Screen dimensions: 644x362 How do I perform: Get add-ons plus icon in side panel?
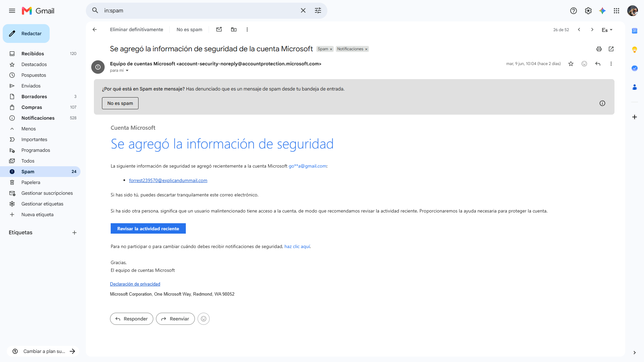point(635,117)
